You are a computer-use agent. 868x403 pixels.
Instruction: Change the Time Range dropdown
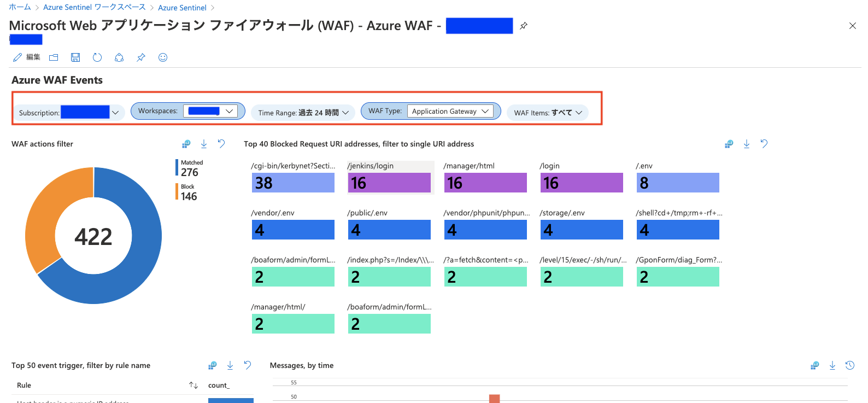(303, 113)
